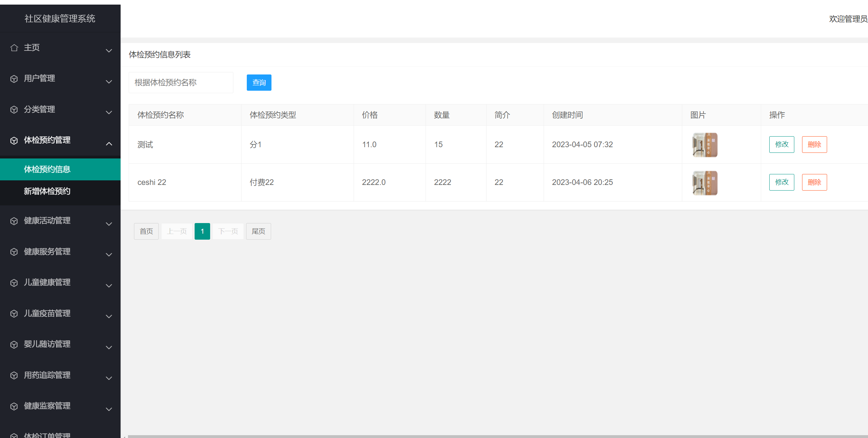Select the 用户管理 sidebar icon
The width and height of the screenshot is (868, 438).
pyautogui.click(x=14, y=79)
